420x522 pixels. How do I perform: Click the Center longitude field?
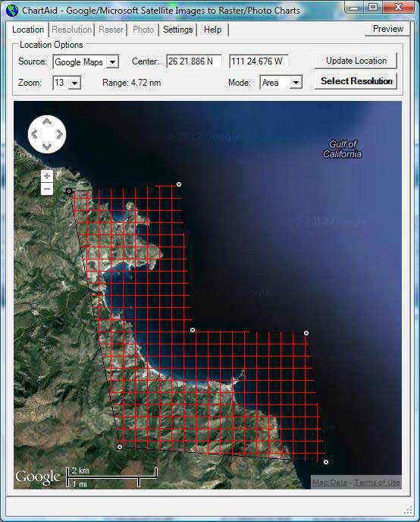click(x=259, y=61)
